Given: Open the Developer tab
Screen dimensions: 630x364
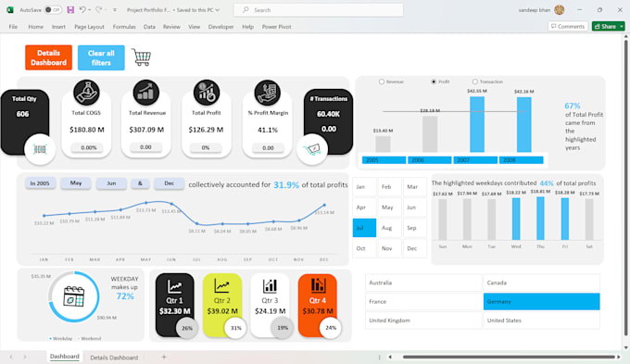Looking at the screenshot, I should 220,27.
